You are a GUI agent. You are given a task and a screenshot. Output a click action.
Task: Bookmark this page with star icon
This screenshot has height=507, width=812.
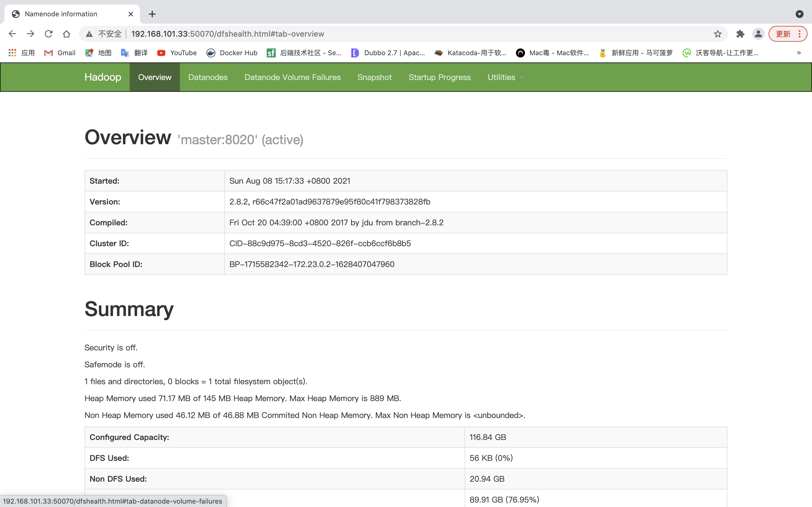[717, 34]
